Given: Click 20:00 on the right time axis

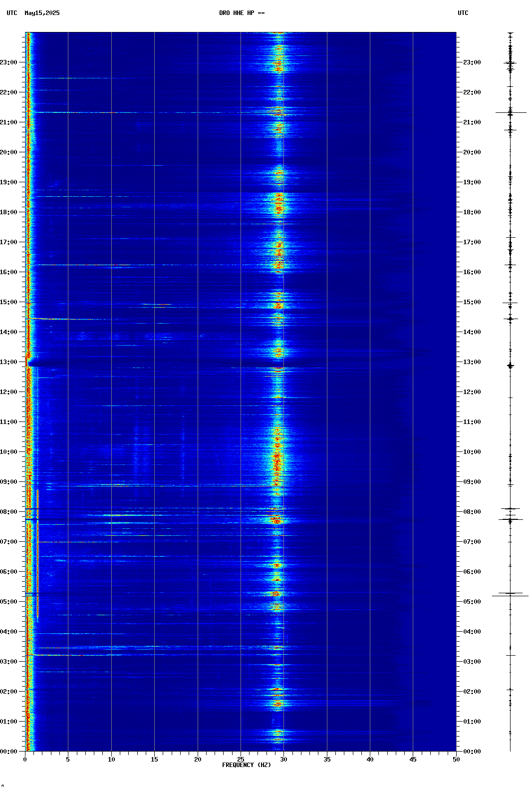Looking at the screenshot, I should pos(472,152).
